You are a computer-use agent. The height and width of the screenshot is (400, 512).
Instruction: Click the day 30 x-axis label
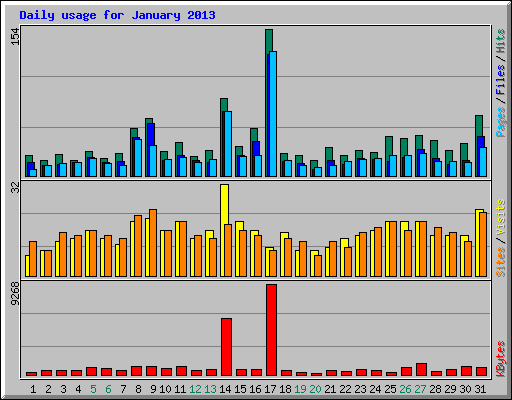(x=465, y=389)
